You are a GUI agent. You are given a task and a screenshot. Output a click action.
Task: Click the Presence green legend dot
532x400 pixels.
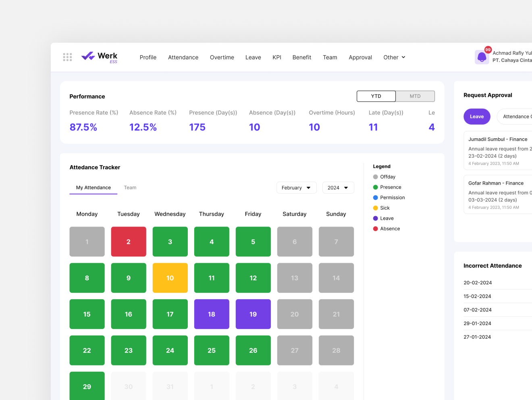coord(376,187)
